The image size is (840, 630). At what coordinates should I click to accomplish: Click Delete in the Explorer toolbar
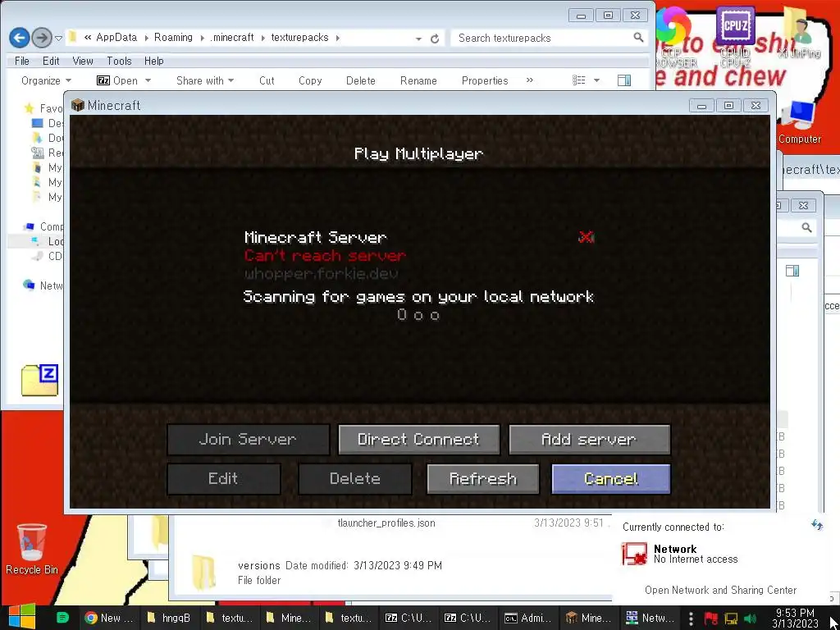click(x=361, y=80)
